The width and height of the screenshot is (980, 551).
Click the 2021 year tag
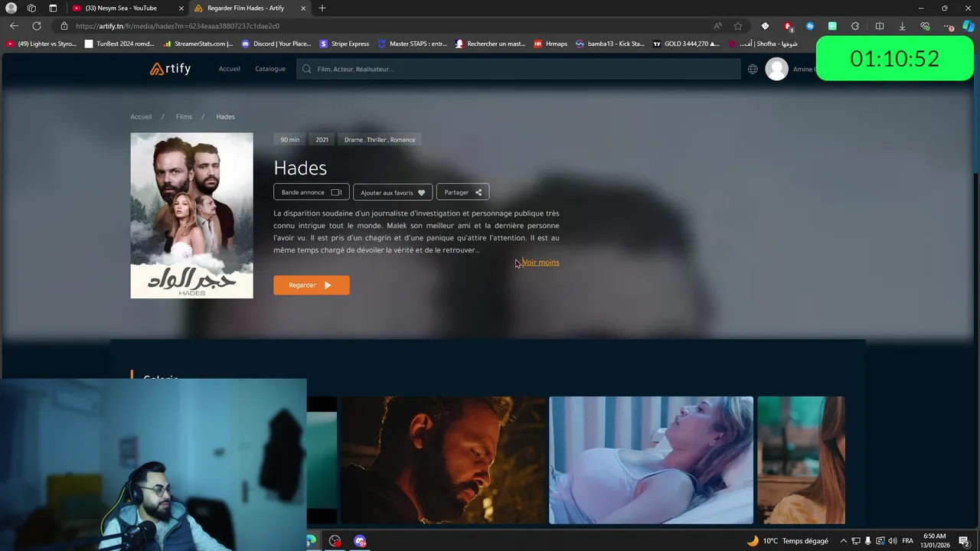pyautogui.click(x=322, y=139)
